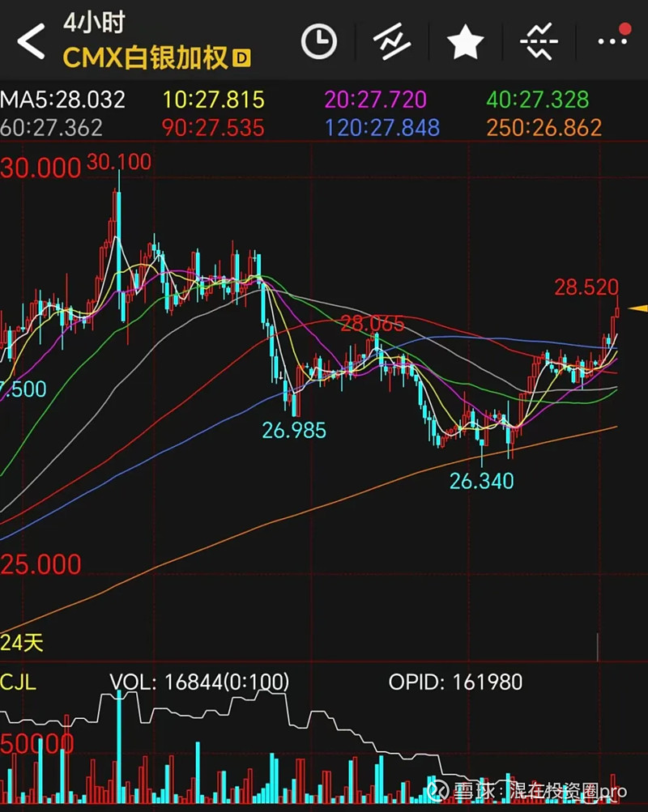Open the clock time-period icon

click(x=318, y=41)
